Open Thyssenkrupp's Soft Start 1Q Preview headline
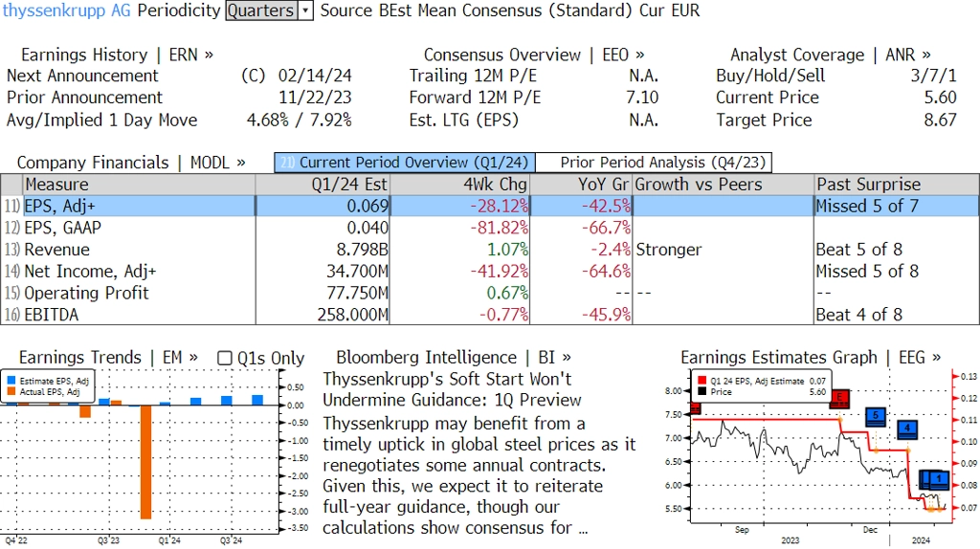The width and height of the screenshot is (980, 549). tap(452, 389)
